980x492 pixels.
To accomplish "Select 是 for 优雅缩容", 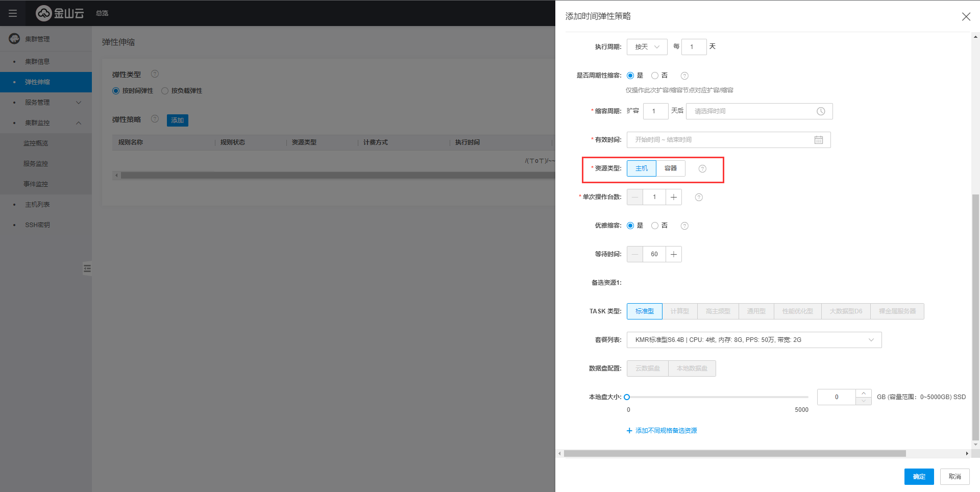I will pyautogui.click(x=630, y=226).
